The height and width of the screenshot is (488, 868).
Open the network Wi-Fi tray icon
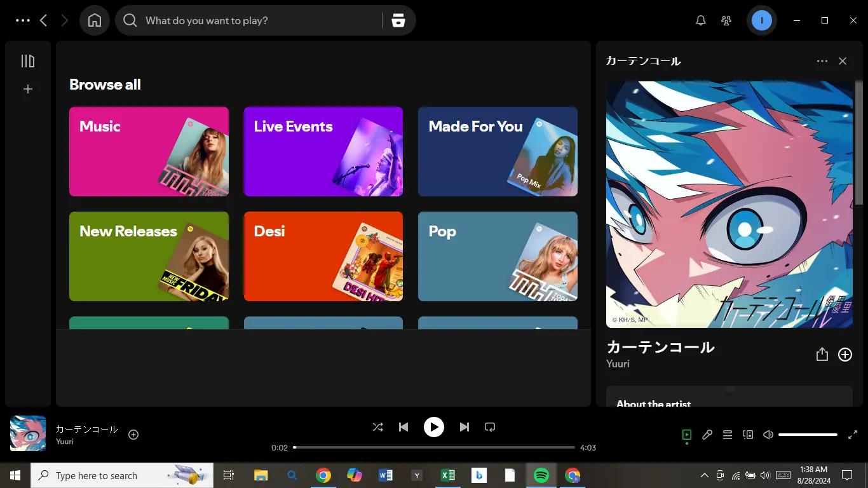coord(735,475)
